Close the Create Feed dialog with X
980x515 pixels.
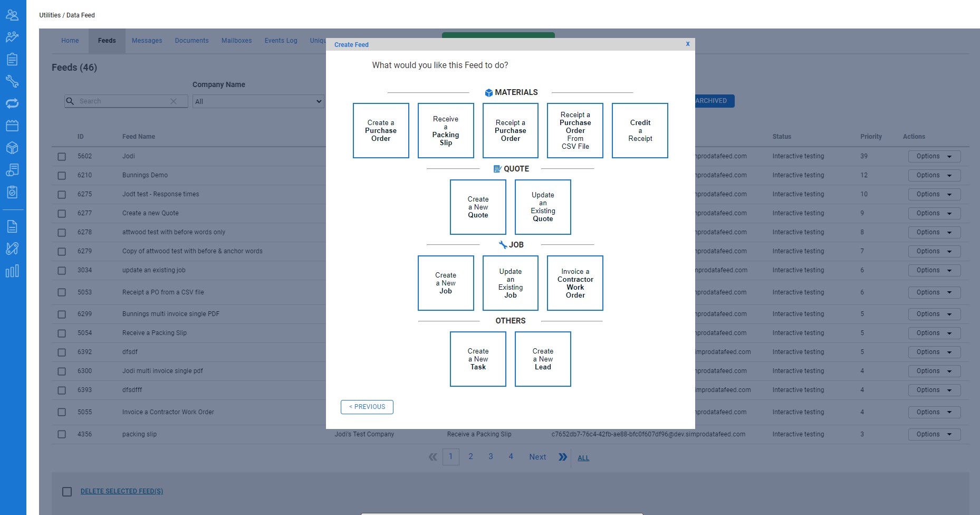pyautogui.click(x=687, y=44)
